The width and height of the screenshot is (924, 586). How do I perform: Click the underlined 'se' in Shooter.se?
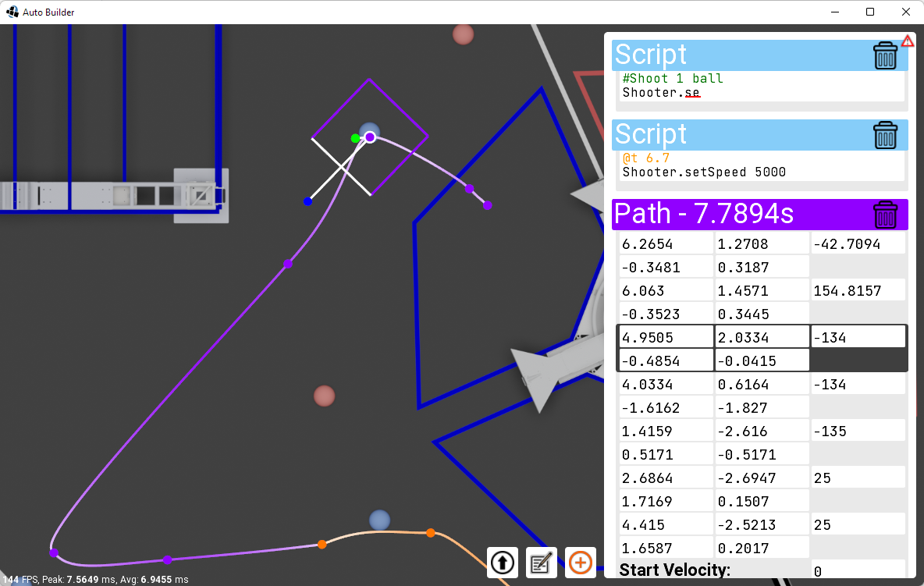[x=691, y=92]
